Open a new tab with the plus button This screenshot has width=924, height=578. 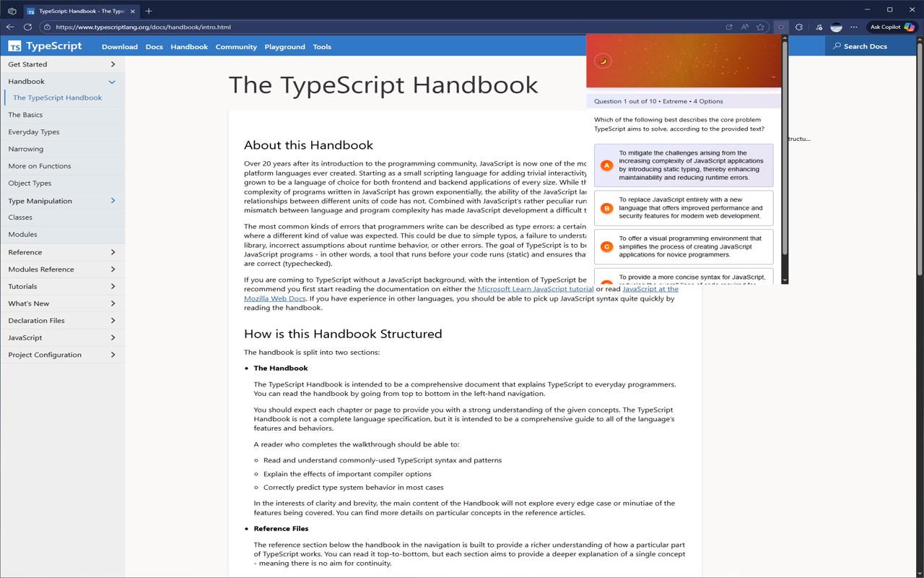click(149, 11)
